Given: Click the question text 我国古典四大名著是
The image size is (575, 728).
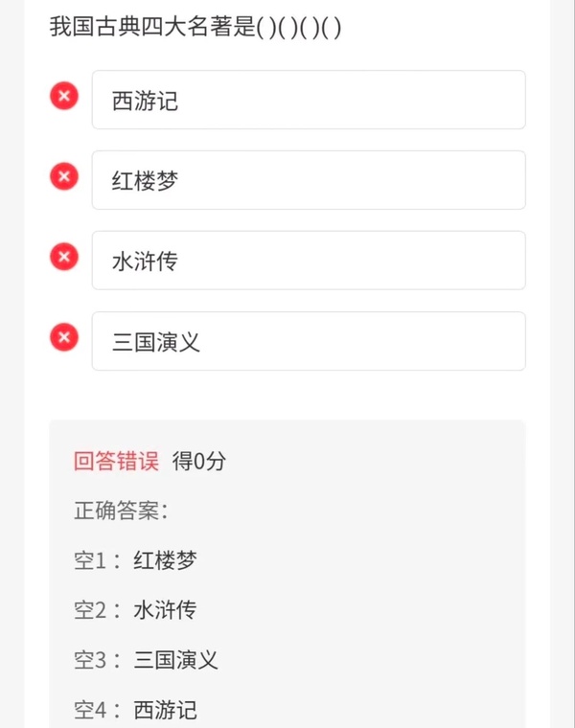Looking at the screenshot, I should (x=152, y=26).
